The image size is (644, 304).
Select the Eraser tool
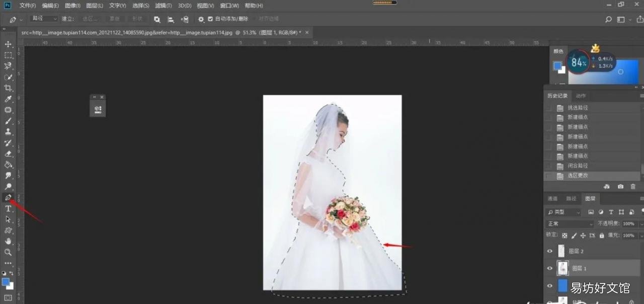[8, 154]
